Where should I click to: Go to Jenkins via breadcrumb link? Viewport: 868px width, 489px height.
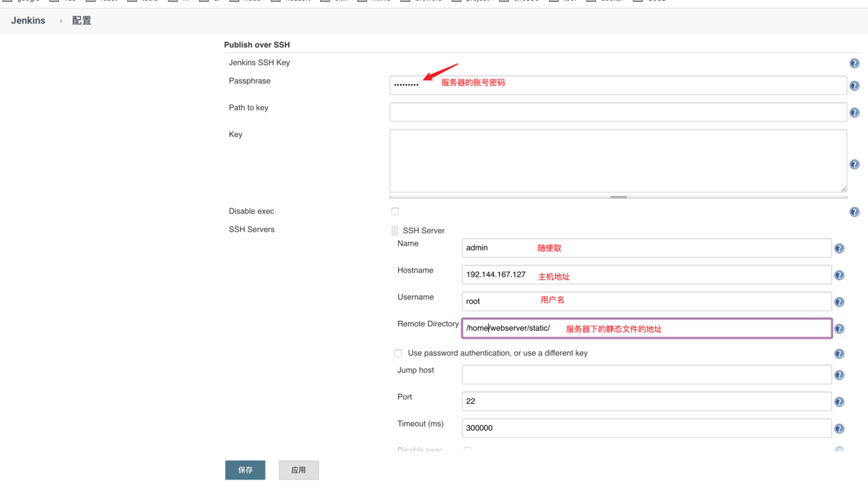(x=28, y=20)
